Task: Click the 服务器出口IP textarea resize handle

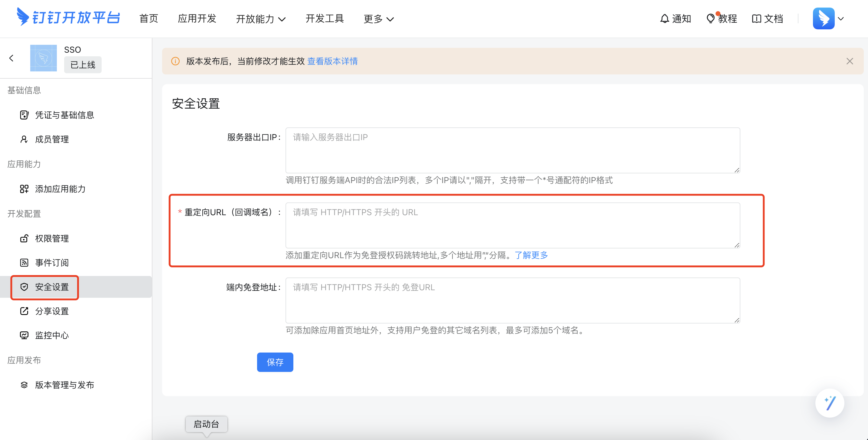Action: point(736,170)
